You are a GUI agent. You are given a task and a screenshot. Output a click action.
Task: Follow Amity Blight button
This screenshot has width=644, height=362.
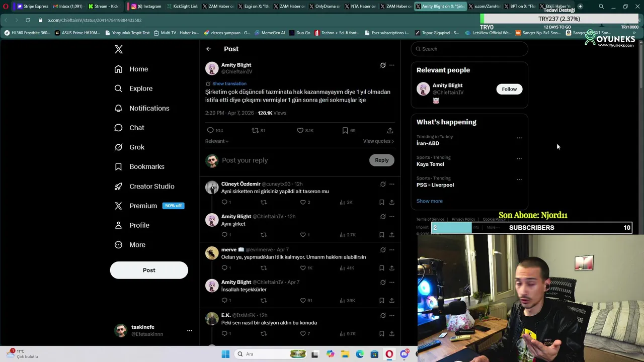(509, 89)
